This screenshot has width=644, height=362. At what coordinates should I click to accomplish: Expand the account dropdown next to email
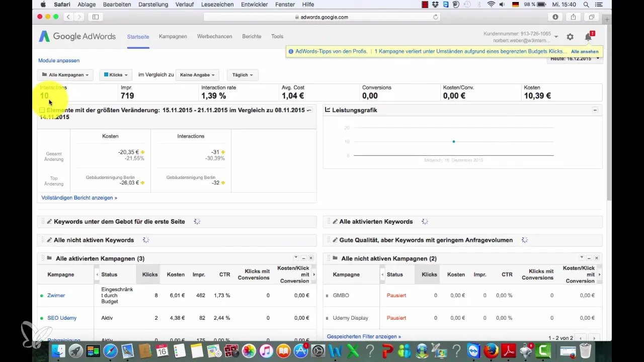pyautogui.click(x=556, y=37)
